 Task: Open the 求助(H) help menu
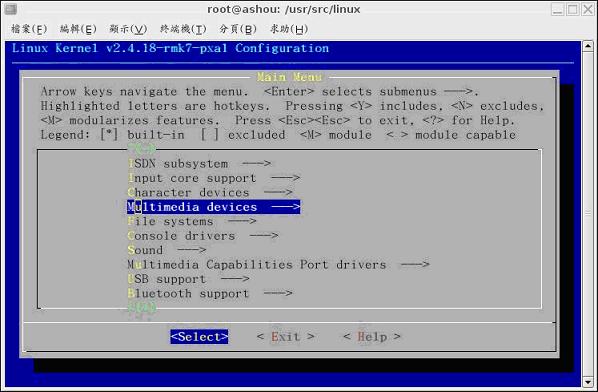click(x=289, y=29)
